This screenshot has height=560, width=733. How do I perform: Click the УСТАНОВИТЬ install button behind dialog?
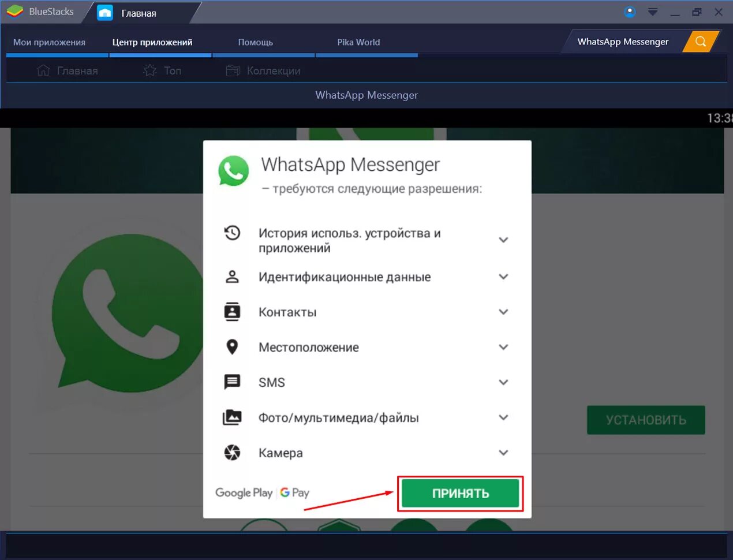tap(646, 420)
